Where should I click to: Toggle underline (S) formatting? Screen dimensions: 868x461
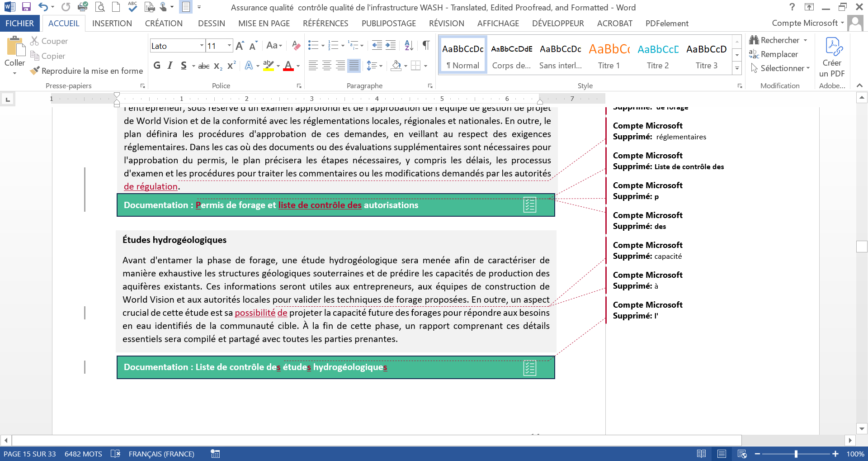coord(184,66)
